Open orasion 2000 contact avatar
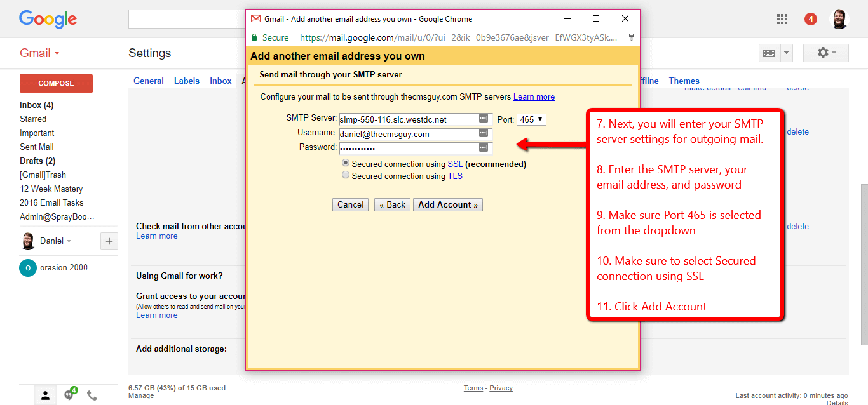The height and width of the screenshot is (405, 868). pyautogui.click(x=28, y=268)
